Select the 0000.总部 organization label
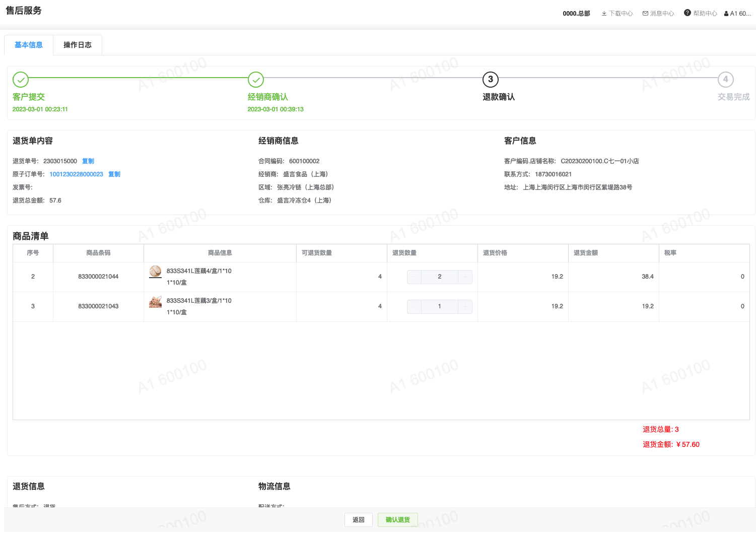Screen dimensions: 756x534 tap(576, 14)
